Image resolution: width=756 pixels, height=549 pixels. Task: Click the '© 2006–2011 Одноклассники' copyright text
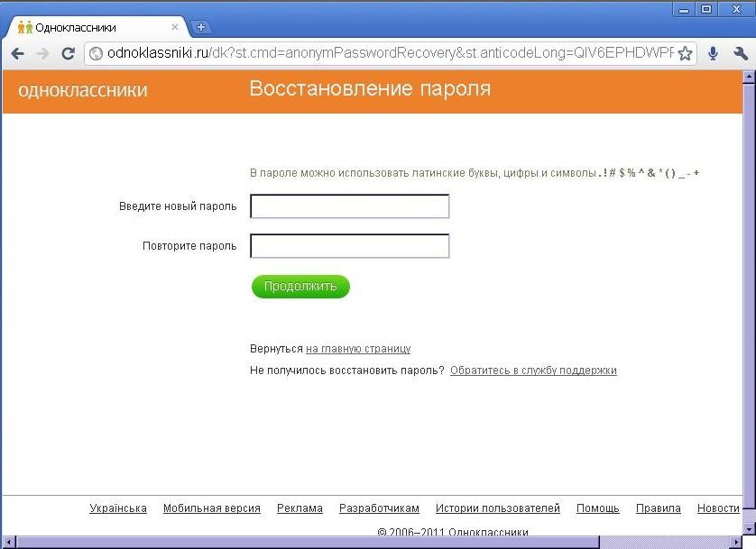(x=453, y=532)
